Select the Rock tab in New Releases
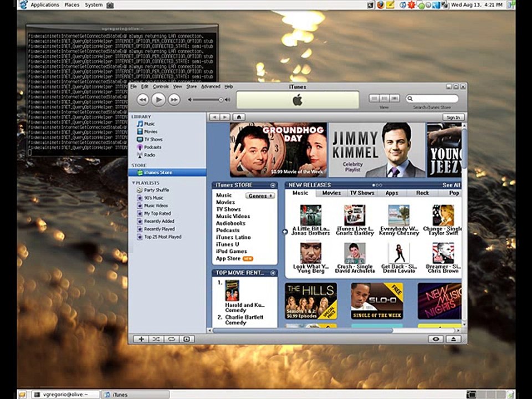The height and width of the screenshot is (399, 532). (422, 193)
